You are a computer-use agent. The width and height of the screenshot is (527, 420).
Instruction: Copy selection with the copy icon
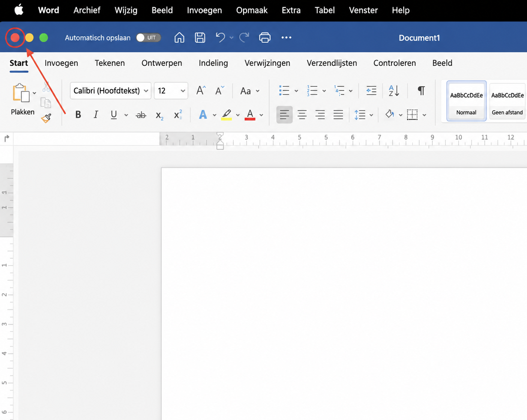(46, 103)
